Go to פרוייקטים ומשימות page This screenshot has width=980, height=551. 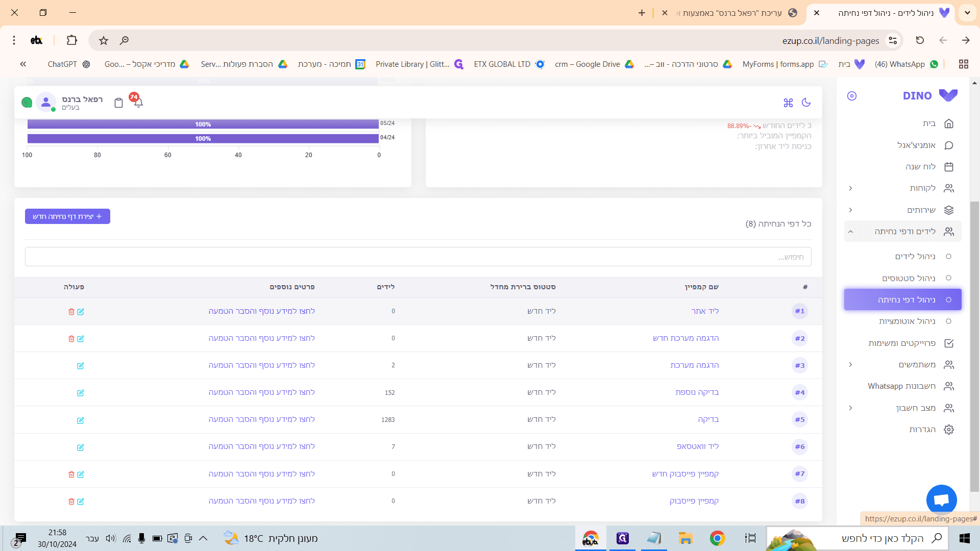tap(902, 343)
